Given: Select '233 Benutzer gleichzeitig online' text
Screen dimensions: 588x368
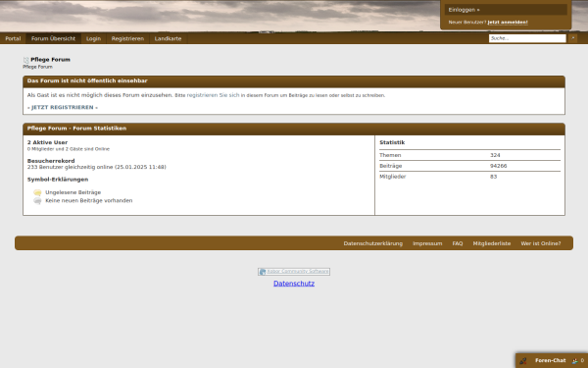Looking at the screenshot, I should tap(71, 167).
